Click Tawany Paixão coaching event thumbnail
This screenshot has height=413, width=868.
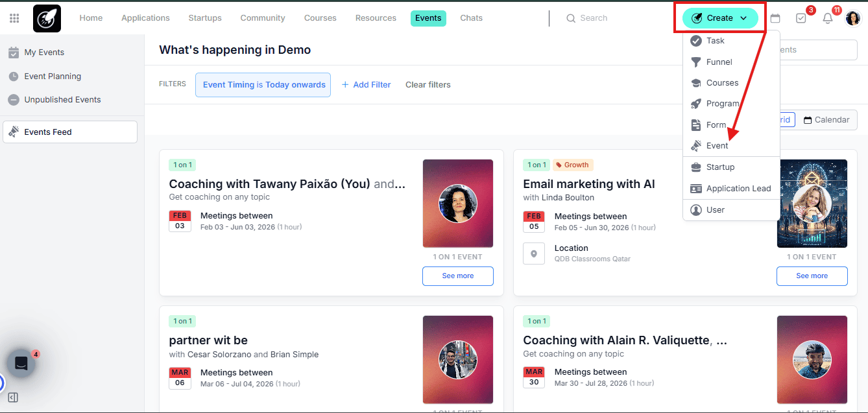click(x=458, y=204)
